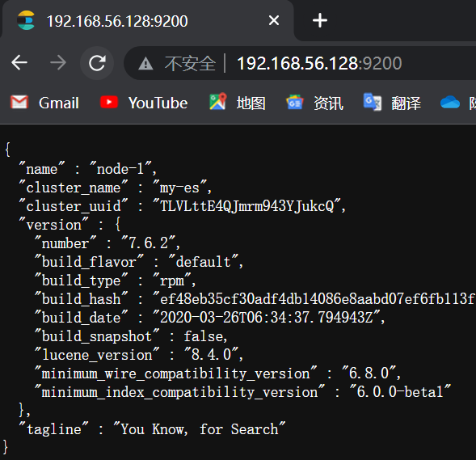Screen dimensions: 476x460
Task: Click the value "6.0.0-beta1"
Action: click(x=400, y=392)
